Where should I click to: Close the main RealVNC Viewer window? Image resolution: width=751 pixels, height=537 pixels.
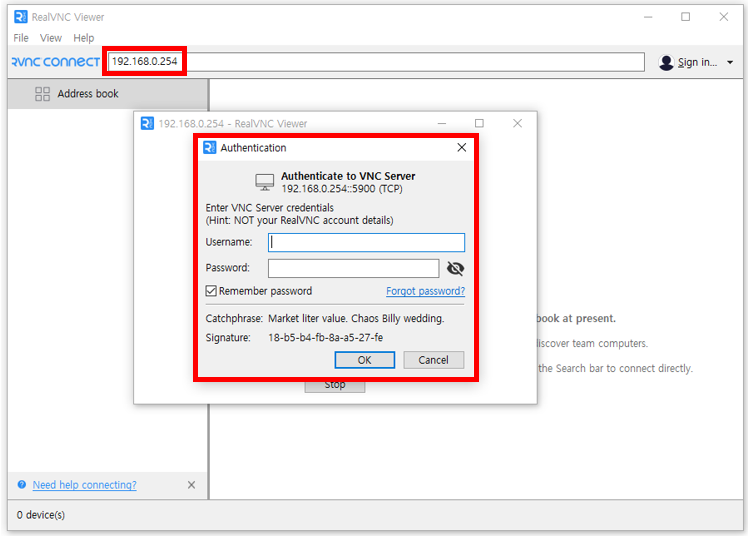724,17
